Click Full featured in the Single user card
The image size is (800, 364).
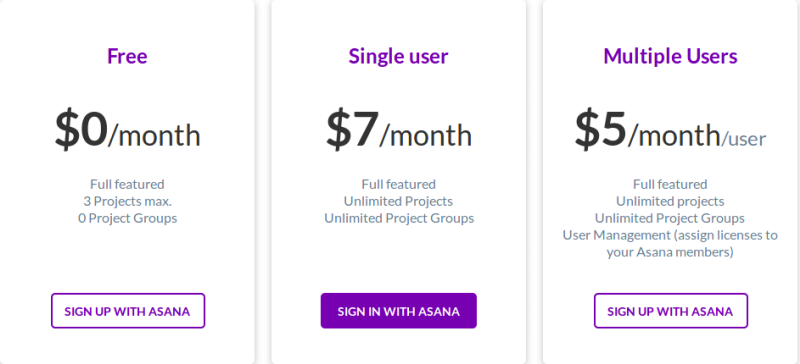pyautogui.click(x=398, y=184)
